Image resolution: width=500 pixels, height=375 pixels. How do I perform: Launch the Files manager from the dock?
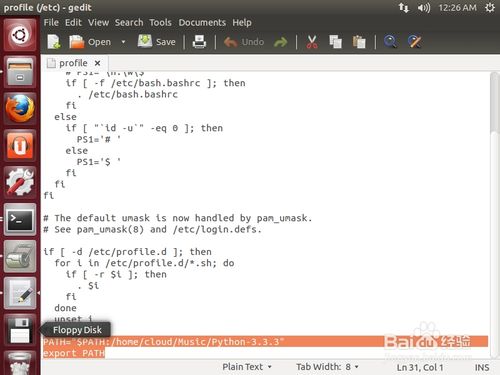pyautogui.click(x=20, y=71)
